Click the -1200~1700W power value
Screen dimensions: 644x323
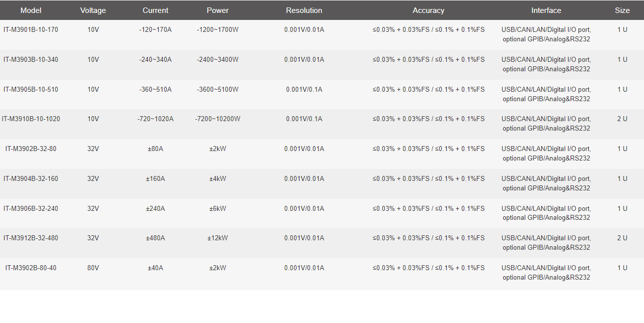click(x=218, y=29)
